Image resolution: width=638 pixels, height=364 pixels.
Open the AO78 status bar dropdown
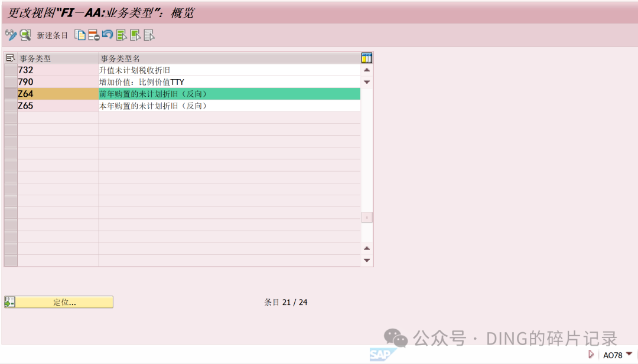[629, 354]
